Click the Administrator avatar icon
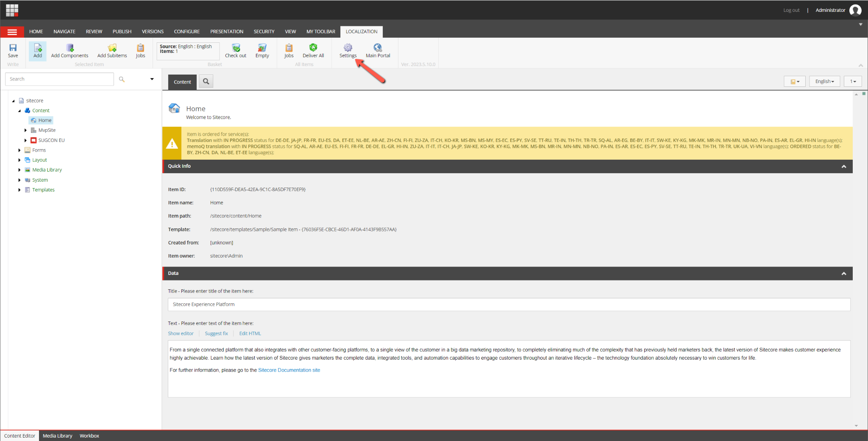The width and height of the screenshot is (868, 441). coord(855,10)
